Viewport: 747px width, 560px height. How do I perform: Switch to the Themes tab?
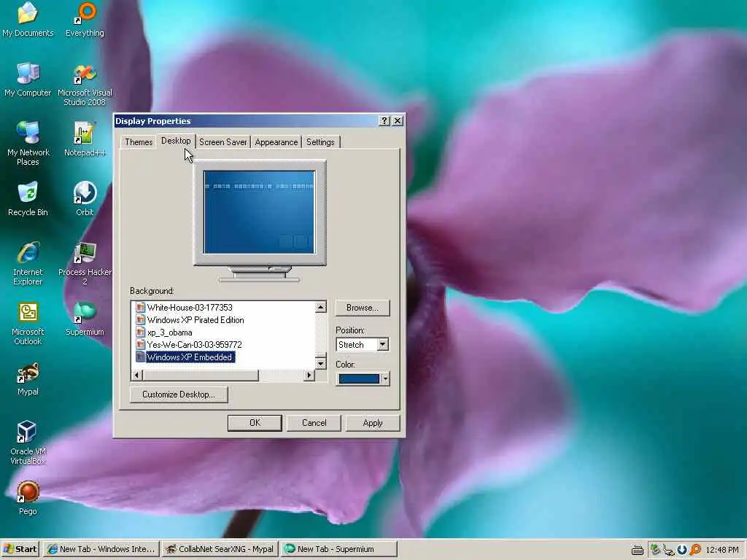(139, 142)
